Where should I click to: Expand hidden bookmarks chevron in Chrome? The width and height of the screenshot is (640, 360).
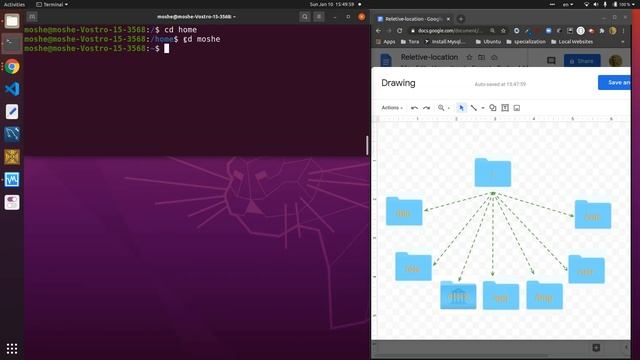(622, 42)
